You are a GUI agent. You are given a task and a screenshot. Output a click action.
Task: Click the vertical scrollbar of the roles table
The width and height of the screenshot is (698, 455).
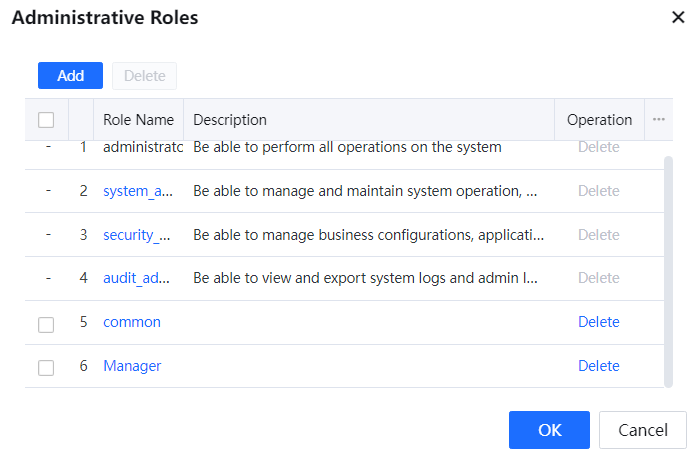[x=668, y=270]
